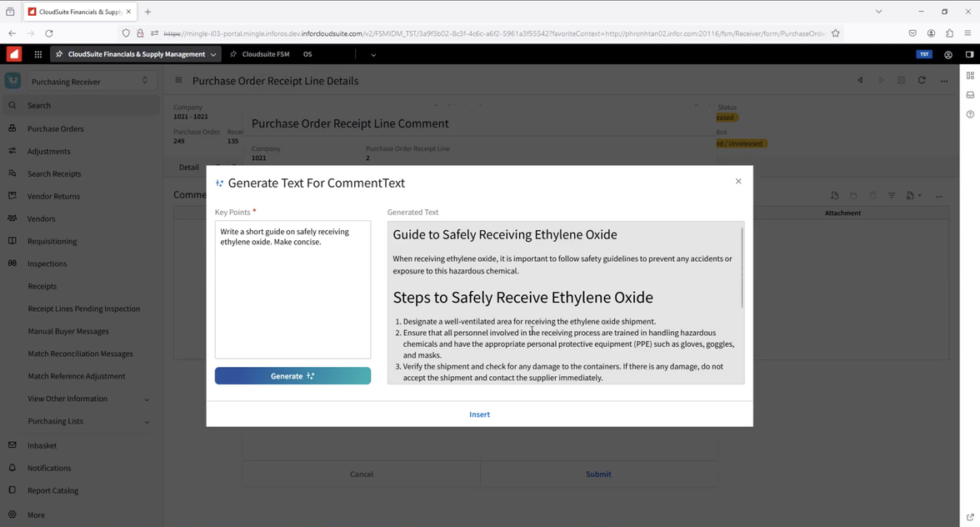The width and height of the screenshot is (980, 527).
Task: Insert the generated text
Action: click(479, 414)
